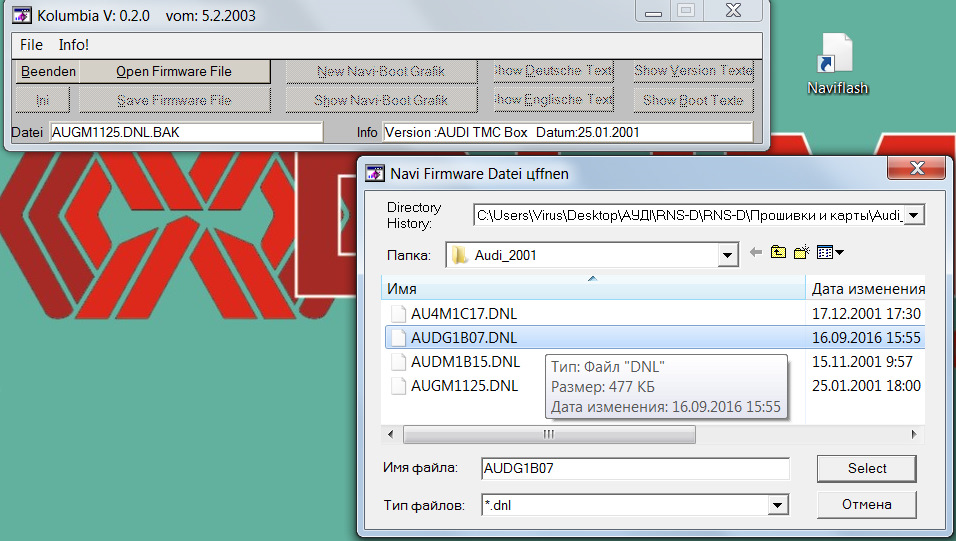Expand the Тип файлов dropdown

pyautogui.click(x=777, y=505)
